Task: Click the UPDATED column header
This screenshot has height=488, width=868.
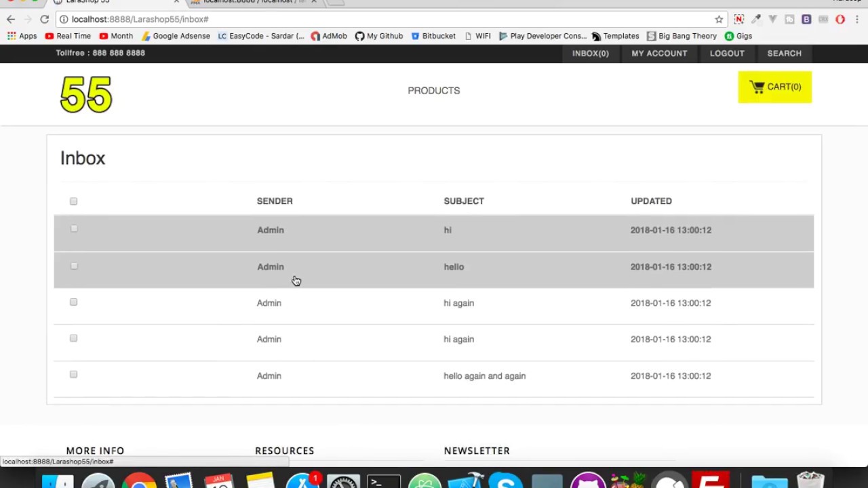Action: [651, 201]
